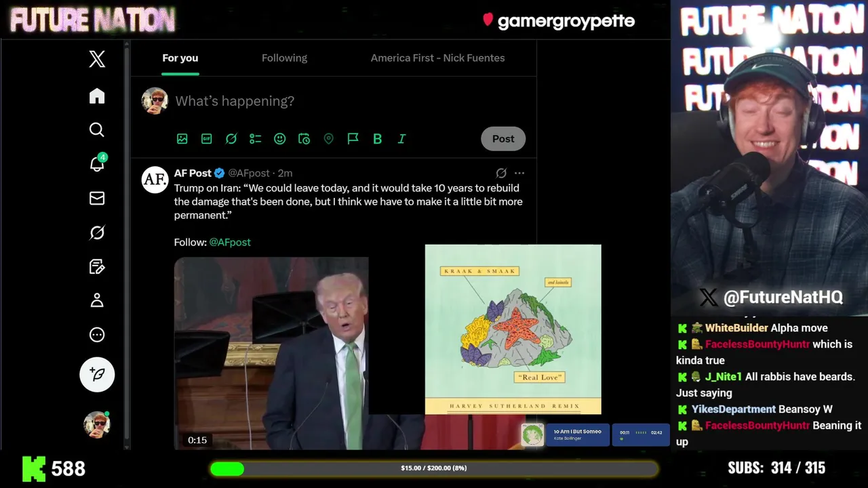Image resolution: width=868 pixels, height=488 pixels.
Task: Add media image icon to post
Action: coord(182,139)
